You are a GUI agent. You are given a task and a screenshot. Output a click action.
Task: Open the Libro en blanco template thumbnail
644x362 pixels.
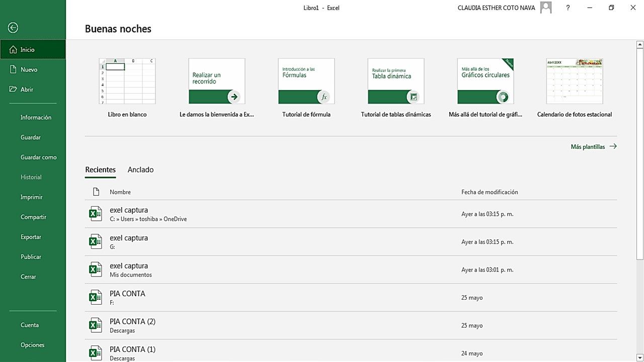(127, 81)
